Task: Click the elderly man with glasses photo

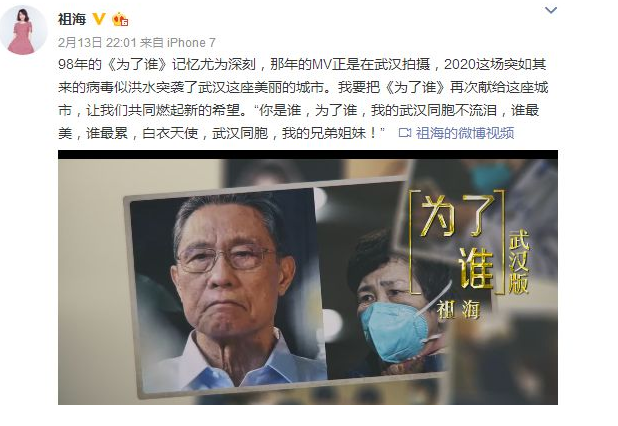Action: pyautogui.click(x=227, y=288)
